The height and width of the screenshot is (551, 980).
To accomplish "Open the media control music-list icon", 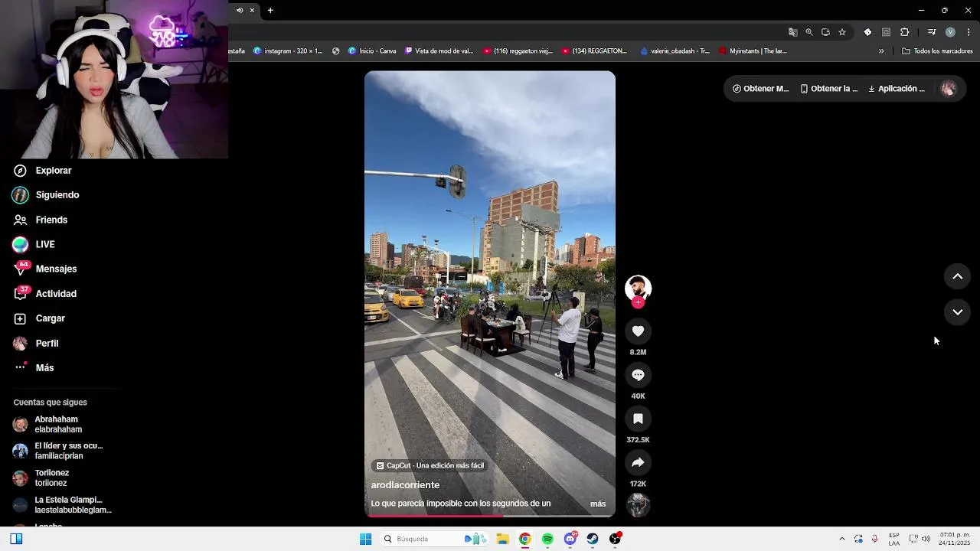I will pos(932,32).
